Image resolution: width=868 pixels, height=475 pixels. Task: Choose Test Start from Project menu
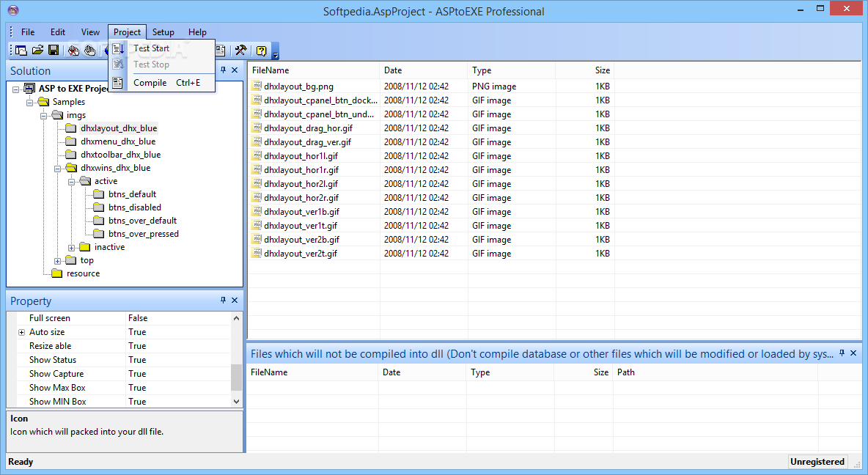click(161, 48)
